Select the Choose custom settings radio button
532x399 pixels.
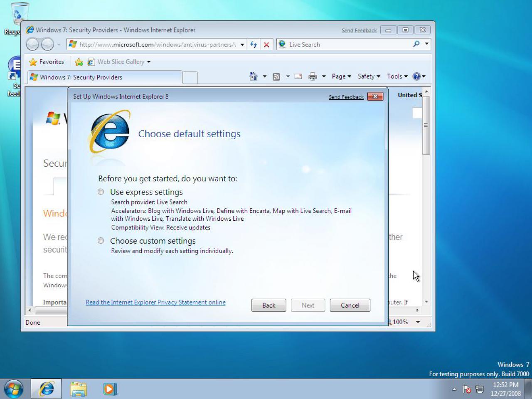pyautogui.click(x=101, y=241)
